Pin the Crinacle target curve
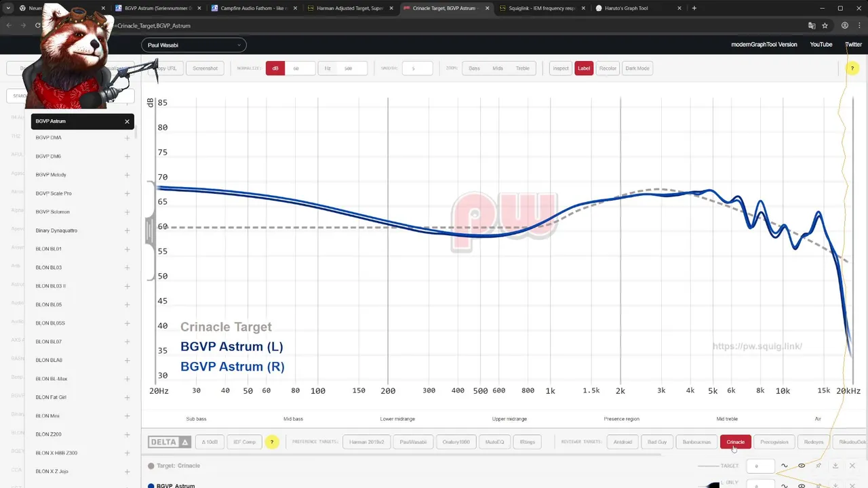Viewport: 868px width, 488px height. 818,466
